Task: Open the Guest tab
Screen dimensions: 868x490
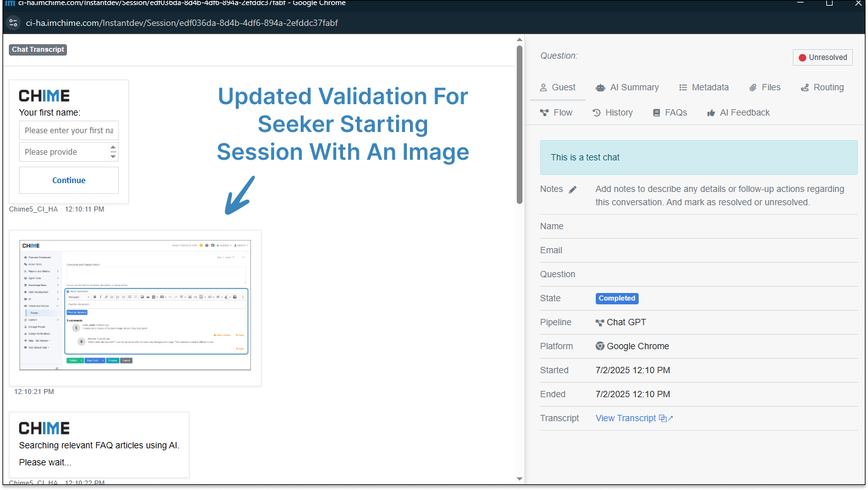Action: pos(557,87)
